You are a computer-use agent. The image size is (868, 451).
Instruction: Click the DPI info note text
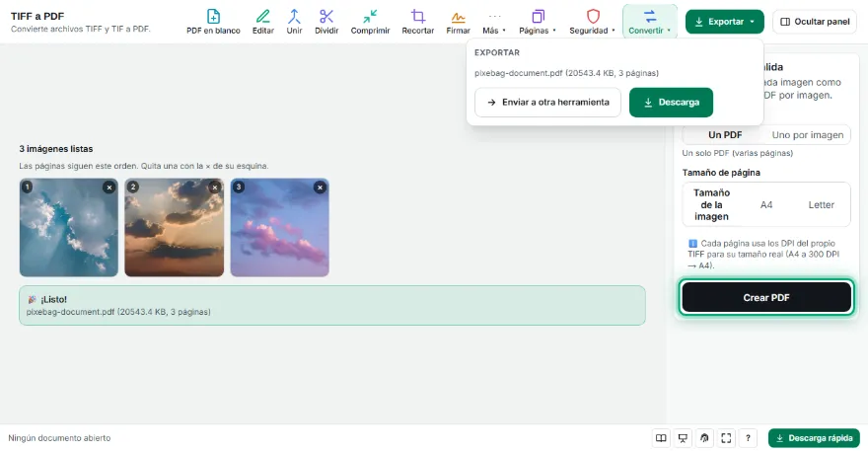pyautogui.click(x=763, y=255)
